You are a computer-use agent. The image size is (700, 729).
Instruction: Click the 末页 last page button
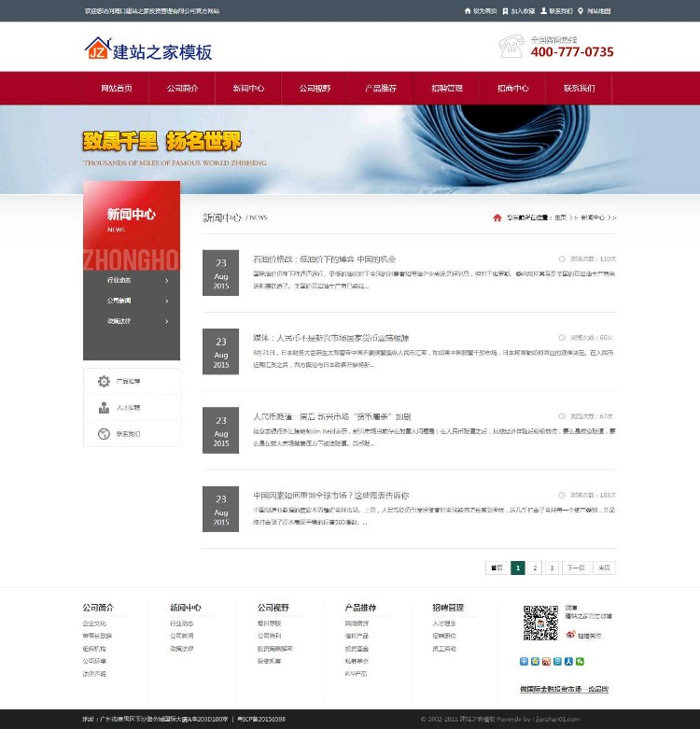(604, 568)
